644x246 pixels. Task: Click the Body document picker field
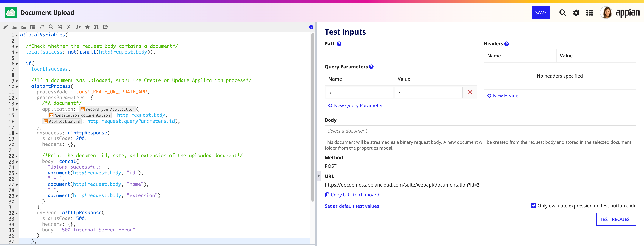point(480,131)
